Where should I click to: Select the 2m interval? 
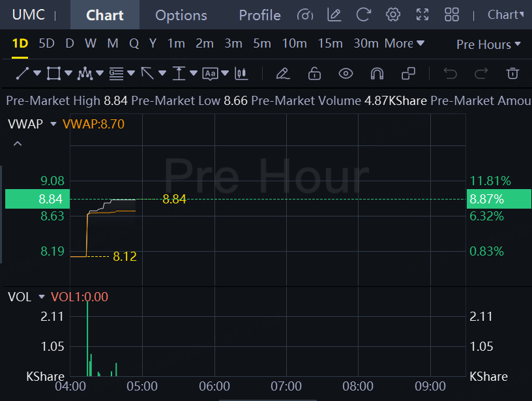pos(205,44)
